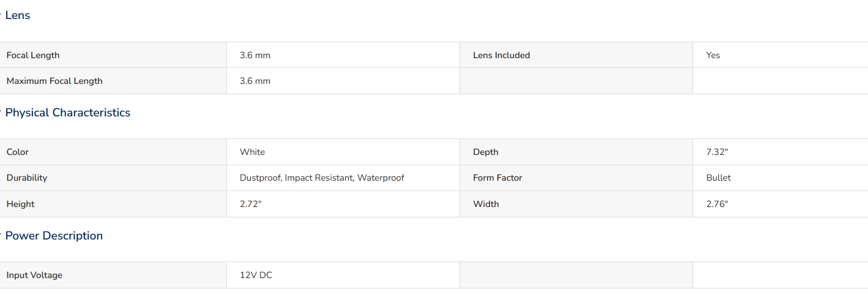
Task: Click the Maximum Focal Length label
Action: (54, 81)
